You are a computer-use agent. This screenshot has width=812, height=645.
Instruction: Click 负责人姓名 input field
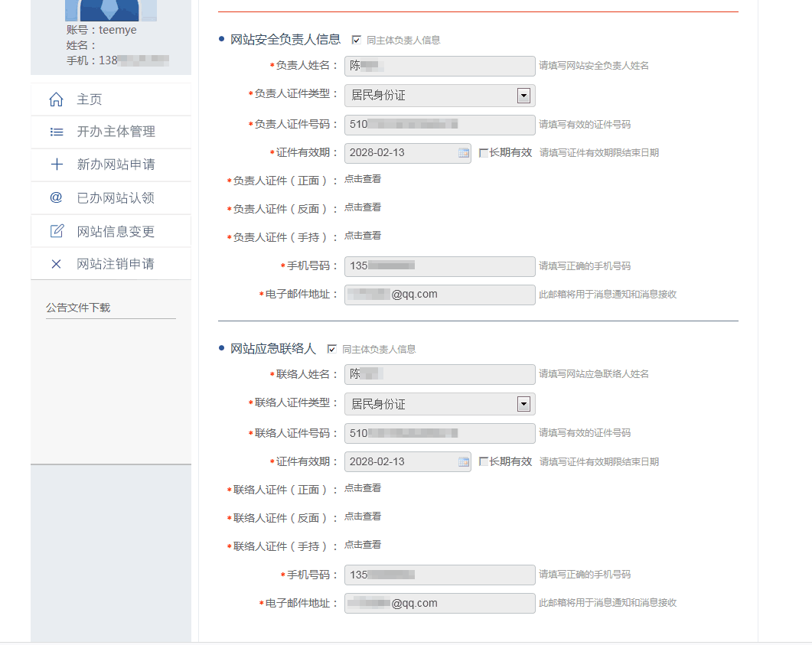[x=439, y=66]
